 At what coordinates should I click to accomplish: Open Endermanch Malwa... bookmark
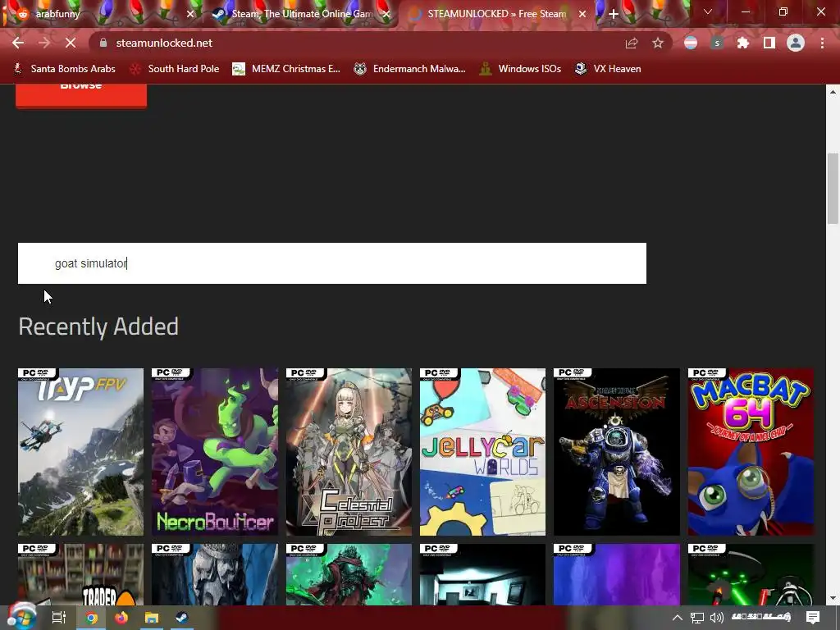pyautogui.click(x=410, y=69)
